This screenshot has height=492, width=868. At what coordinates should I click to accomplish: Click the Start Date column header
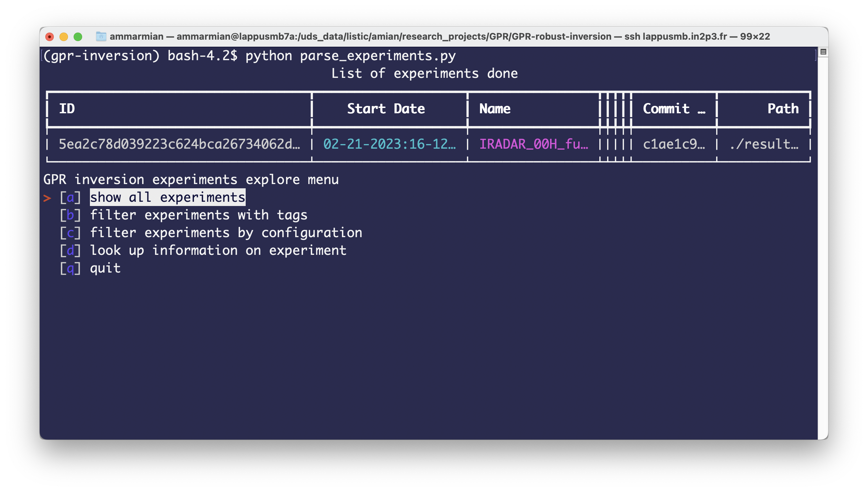386,109
